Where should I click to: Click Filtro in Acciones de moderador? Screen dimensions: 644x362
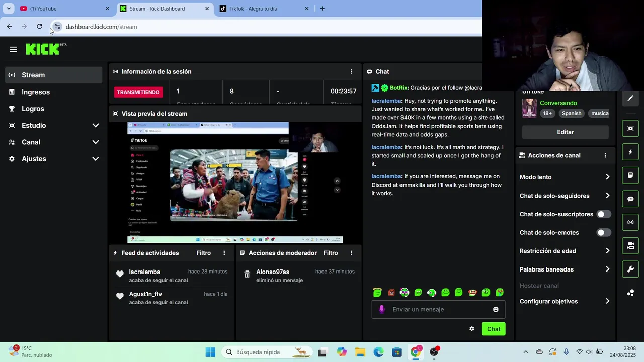click(x=331, y=253)
